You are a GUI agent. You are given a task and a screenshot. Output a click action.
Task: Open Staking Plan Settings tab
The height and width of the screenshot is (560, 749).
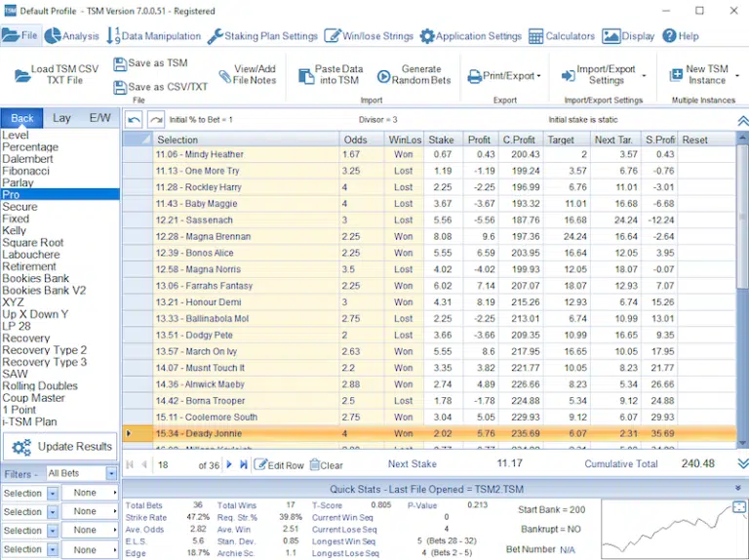click(262, 36)
